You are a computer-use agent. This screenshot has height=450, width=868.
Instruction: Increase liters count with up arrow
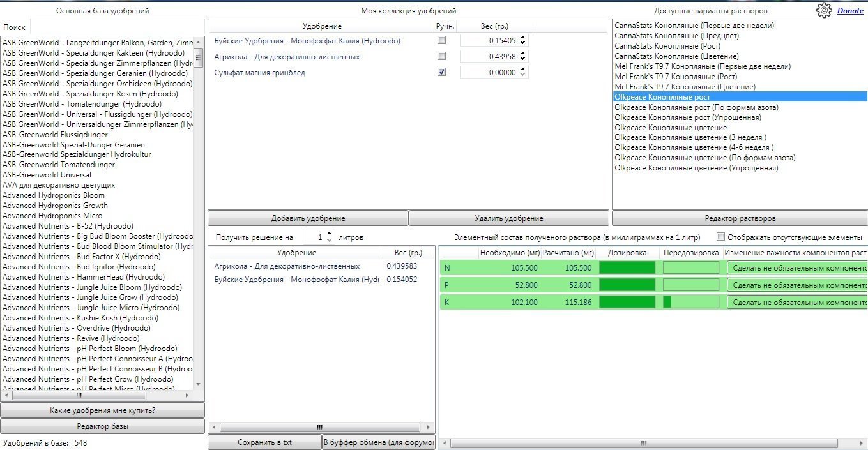tap(329, 234)
